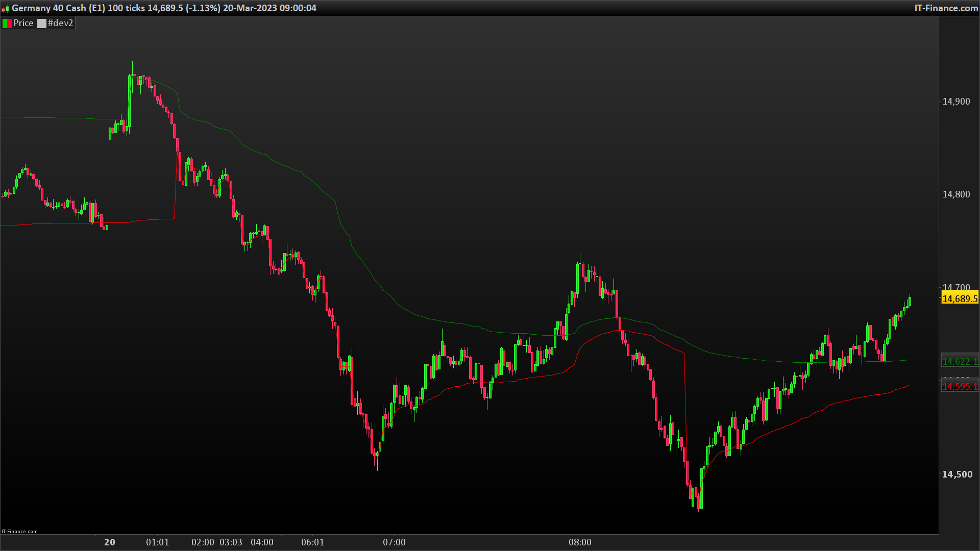The width and height of the screenshot is (980, 551).
Task: Click the small IT-Finance.com watermark at the bottom left
Action: pyautogui.click(x=19, y=531)
